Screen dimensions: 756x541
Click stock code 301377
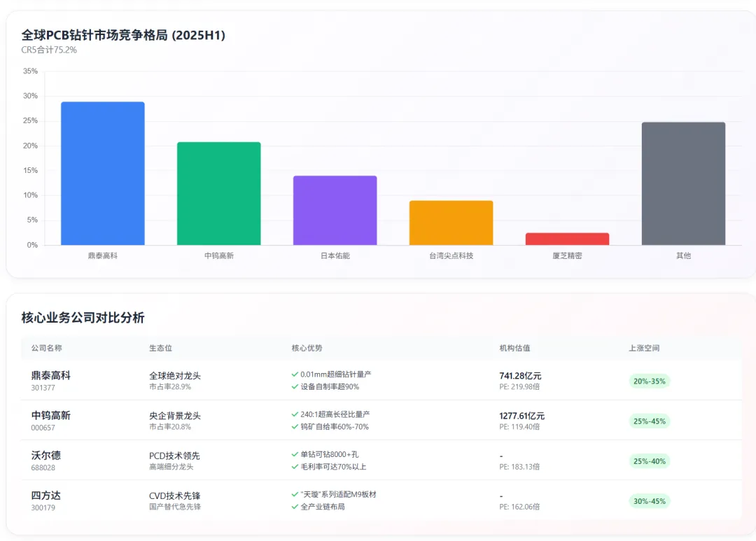[43, 388]
